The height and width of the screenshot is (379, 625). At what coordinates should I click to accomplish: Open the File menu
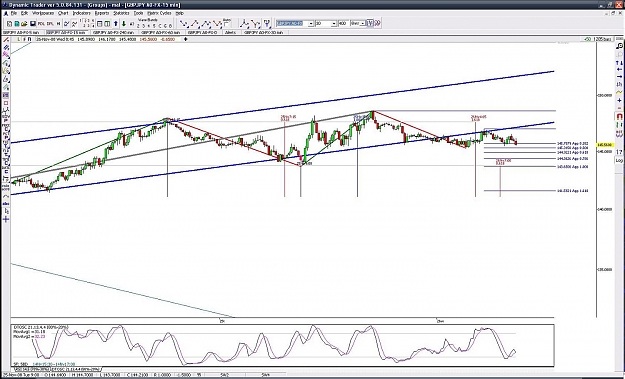tap(13, 13)
